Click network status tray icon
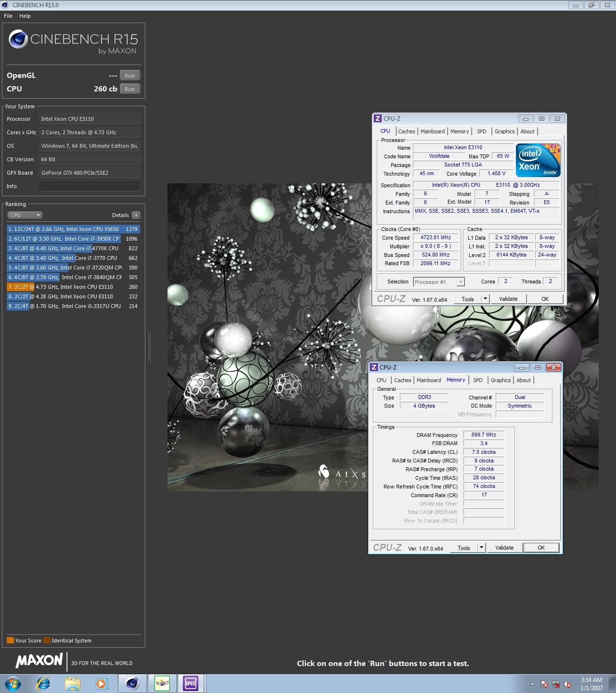This screenshot has width=616, height=693. click(x=556, y=684)
